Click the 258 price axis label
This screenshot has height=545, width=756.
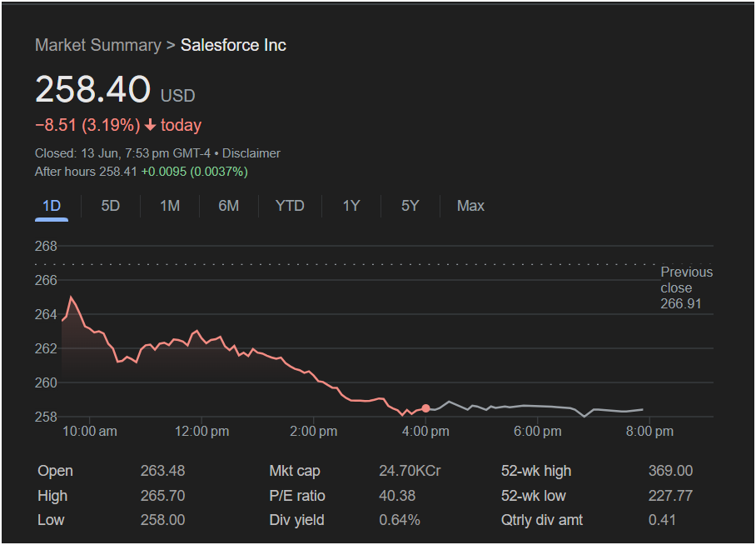click(x=46, y=417)
